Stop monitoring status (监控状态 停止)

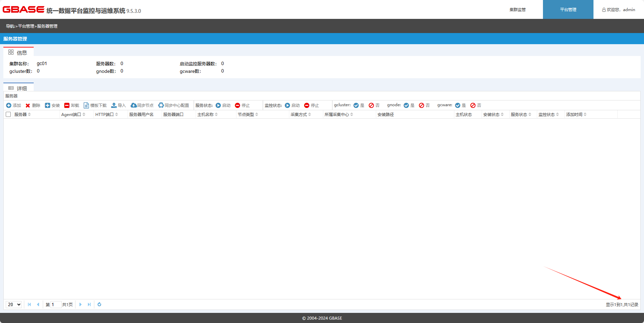(311, 106)
